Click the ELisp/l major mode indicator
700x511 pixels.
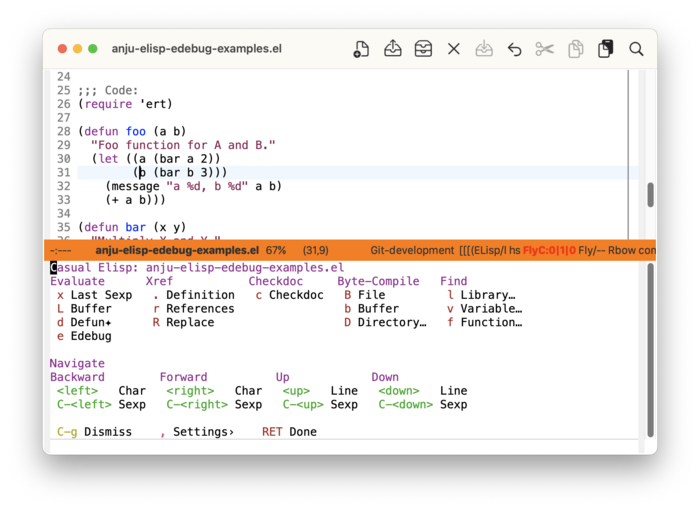coord(490,250)
